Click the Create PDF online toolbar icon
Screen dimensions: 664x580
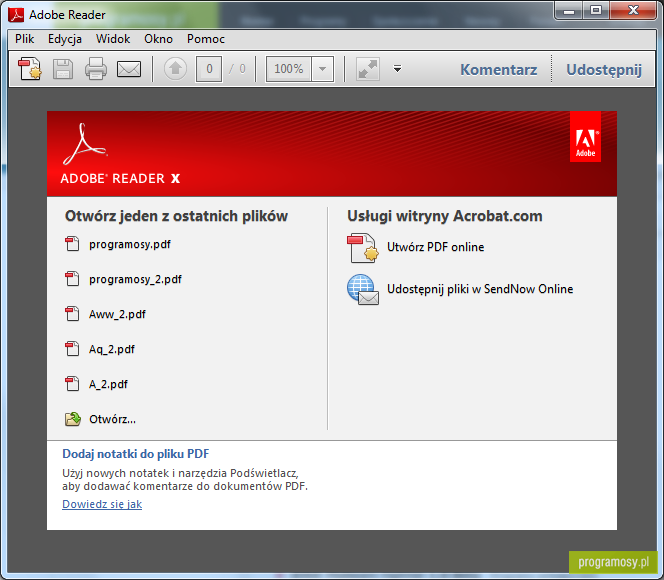(30, 69)
